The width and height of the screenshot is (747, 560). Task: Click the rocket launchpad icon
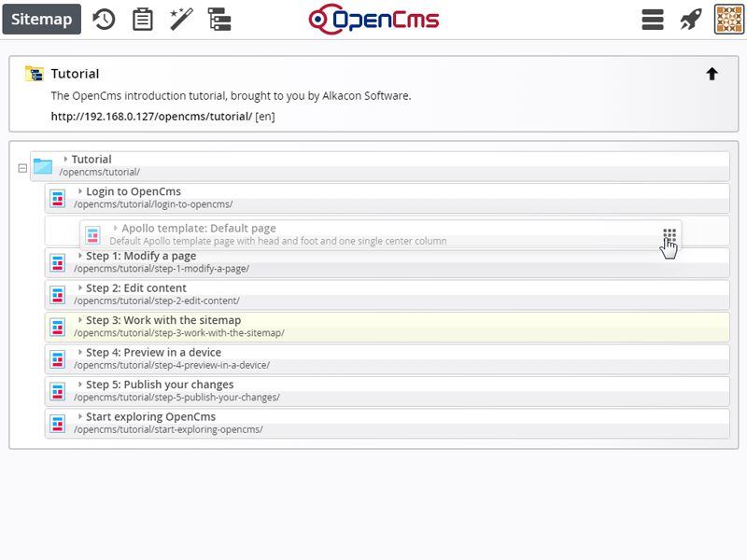click(x=690, y=20)
